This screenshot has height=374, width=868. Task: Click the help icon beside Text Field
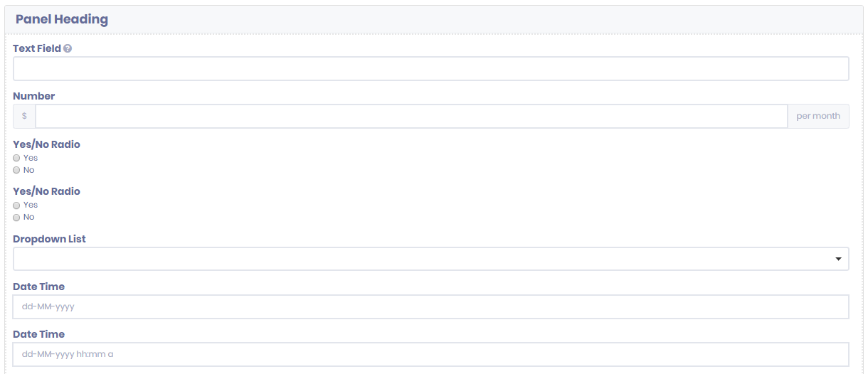(68, 49)
